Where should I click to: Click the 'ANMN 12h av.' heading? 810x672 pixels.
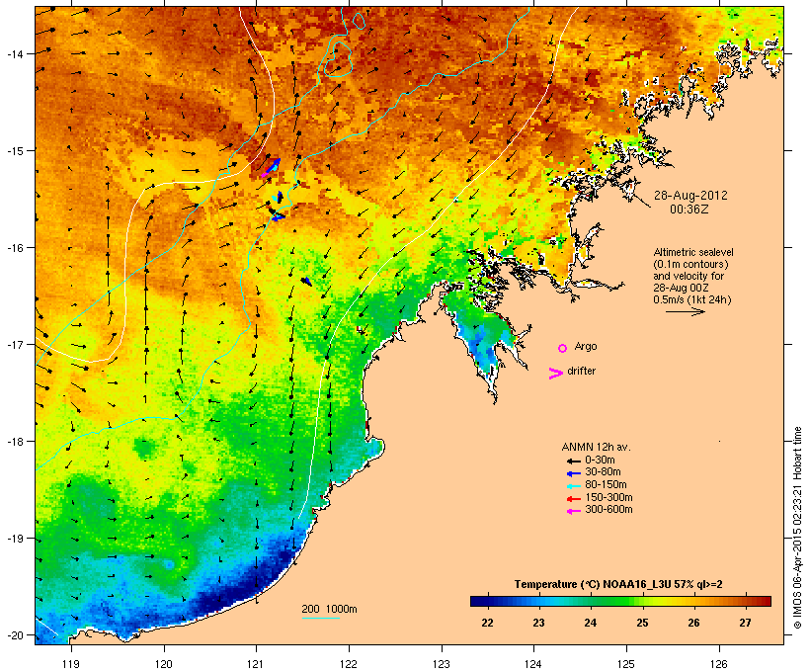pyautogui.click(x=596, y=447)
